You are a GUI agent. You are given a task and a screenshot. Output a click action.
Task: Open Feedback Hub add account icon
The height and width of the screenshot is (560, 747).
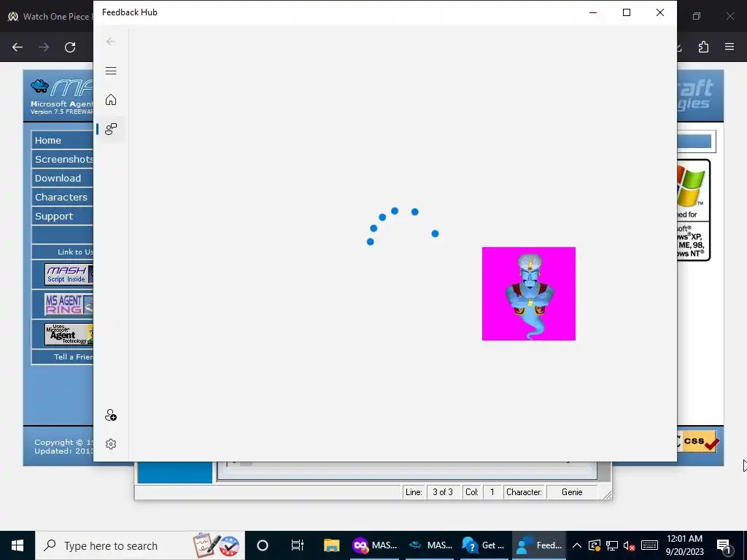111,415
